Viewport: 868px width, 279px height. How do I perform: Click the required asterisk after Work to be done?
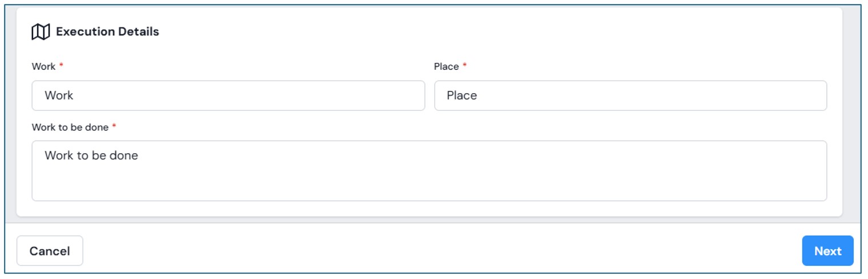114,126
